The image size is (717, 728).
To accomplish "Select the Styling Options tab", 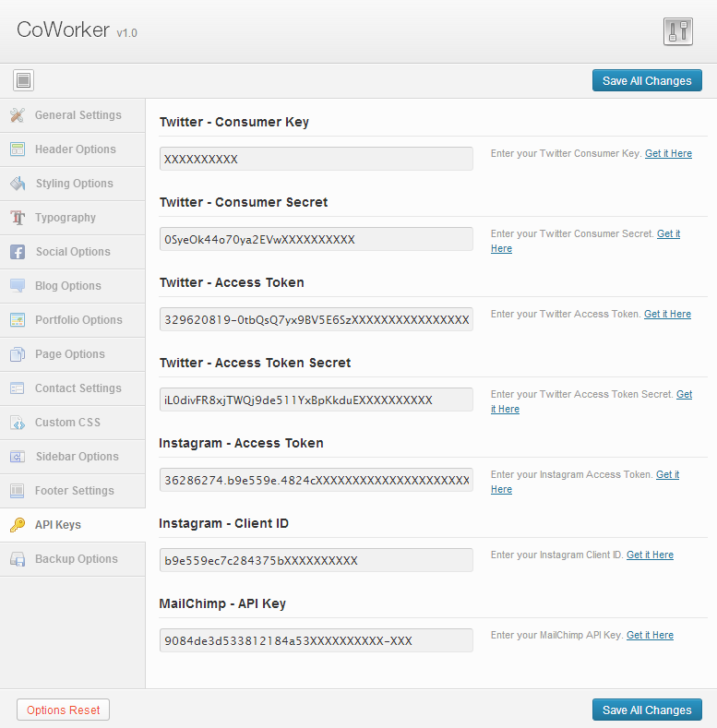I will coord(73,184).
